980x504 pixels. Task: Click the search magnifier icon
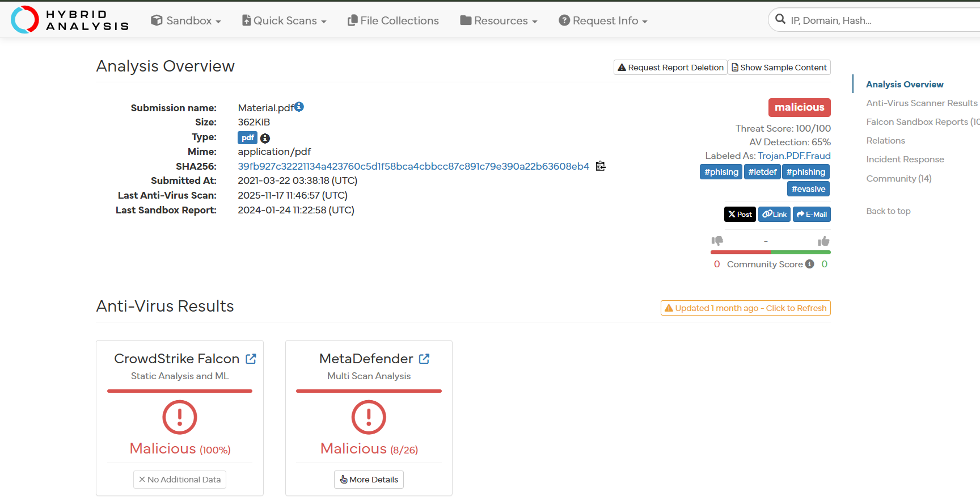(x=780, y=19)
